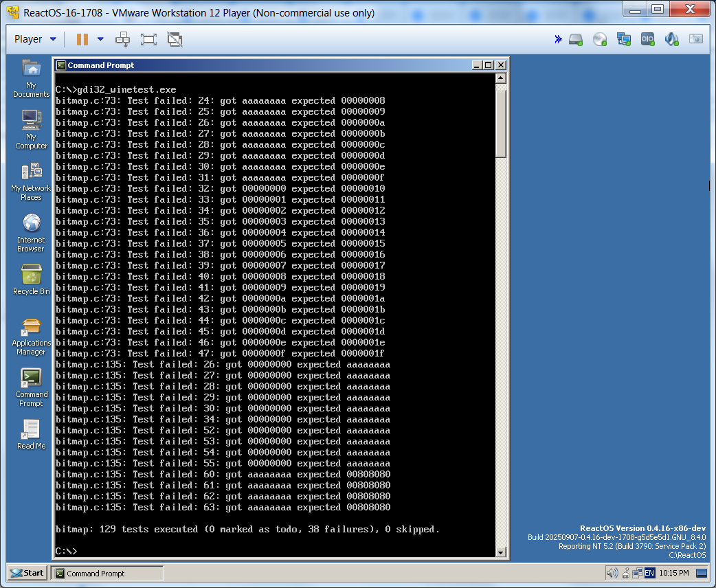716x588 pixels.
Task: Click the volume tray icon
Action: (612, 573)
